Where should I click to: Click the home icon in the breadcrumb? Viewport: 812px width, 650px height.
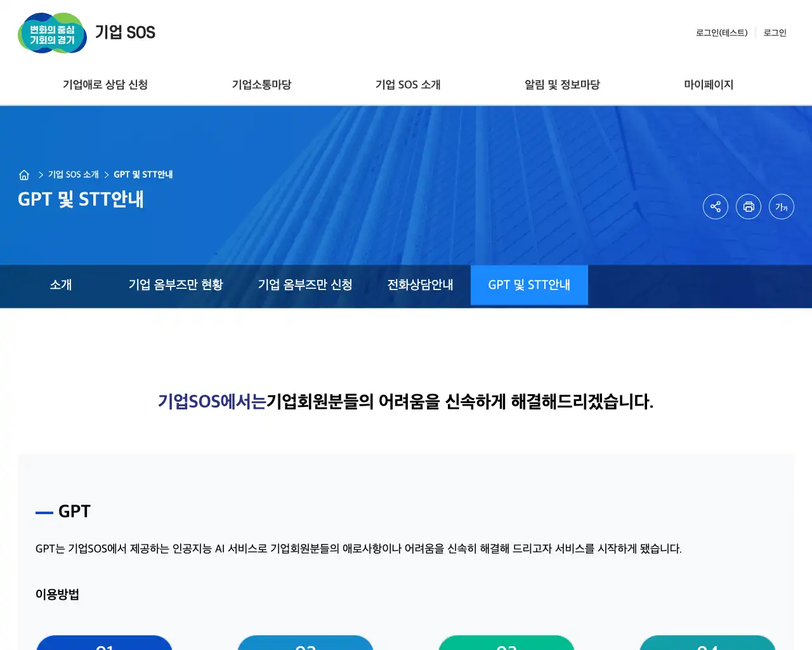click(24, 175)
